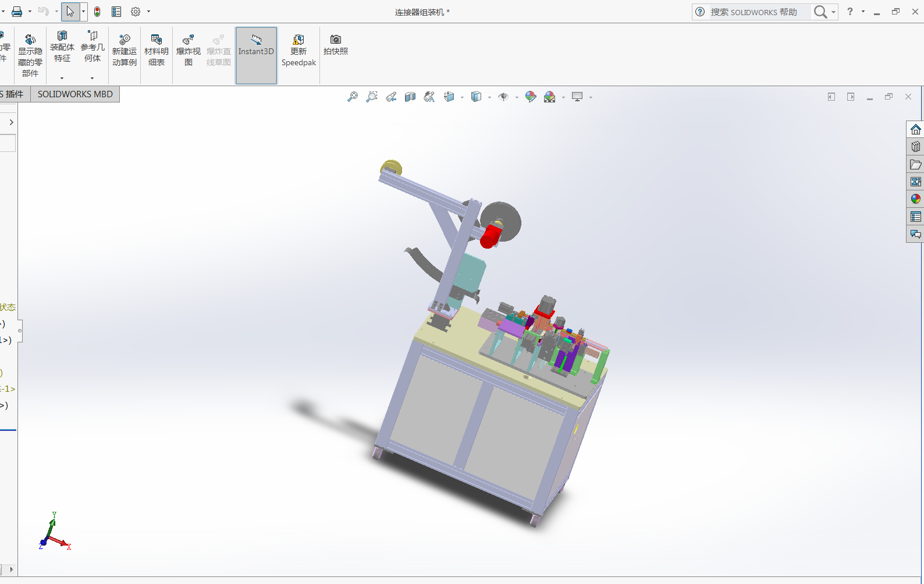Activate the Section View tool
The width and height of the screenshot is (924, 584).
coord(410,97)
